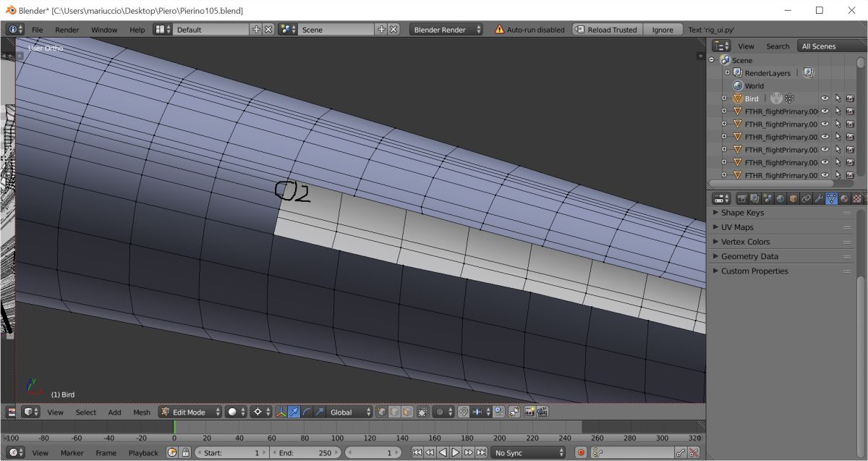Open the snap element selector
This screenshot has width=868, height=461.
tap(482, 412)
